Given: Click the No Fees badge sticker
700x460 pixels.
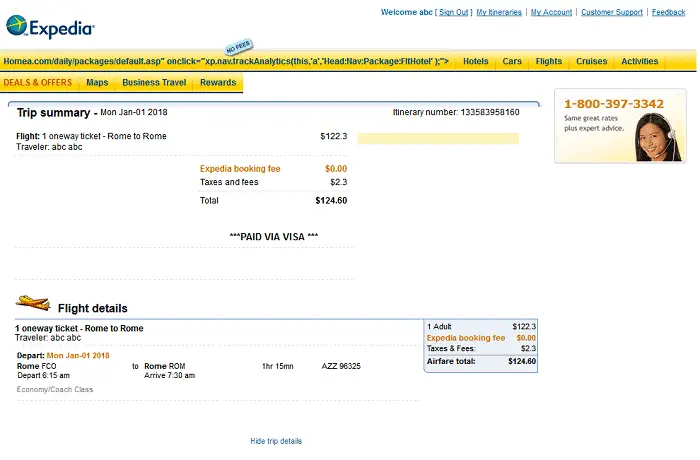Looking at the screenshot, I should click(239, 46).
